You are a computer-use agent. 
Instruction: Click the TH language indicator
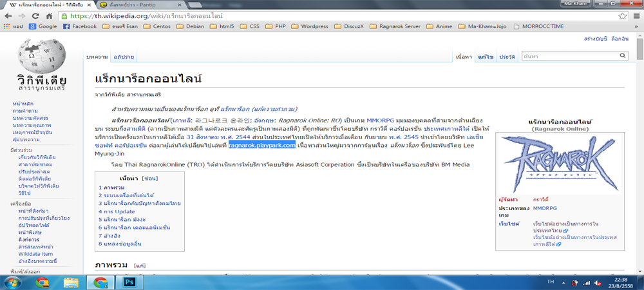coord(551,282)
